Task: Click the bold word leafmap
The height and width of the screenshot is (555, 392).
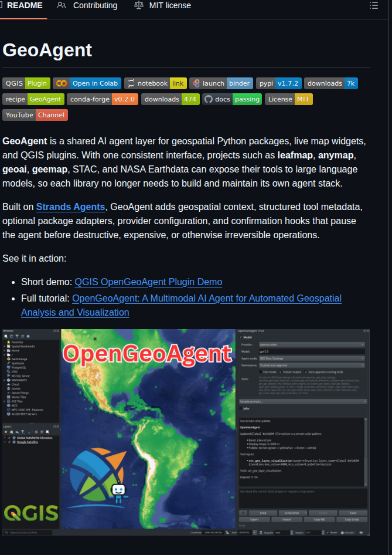Action: 296,155
